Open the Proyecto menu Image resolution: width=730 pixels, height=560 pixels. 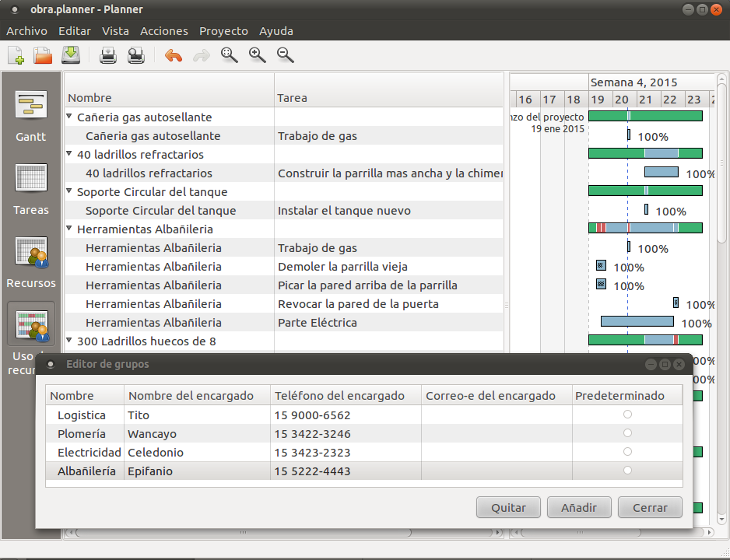click(223, 30)
